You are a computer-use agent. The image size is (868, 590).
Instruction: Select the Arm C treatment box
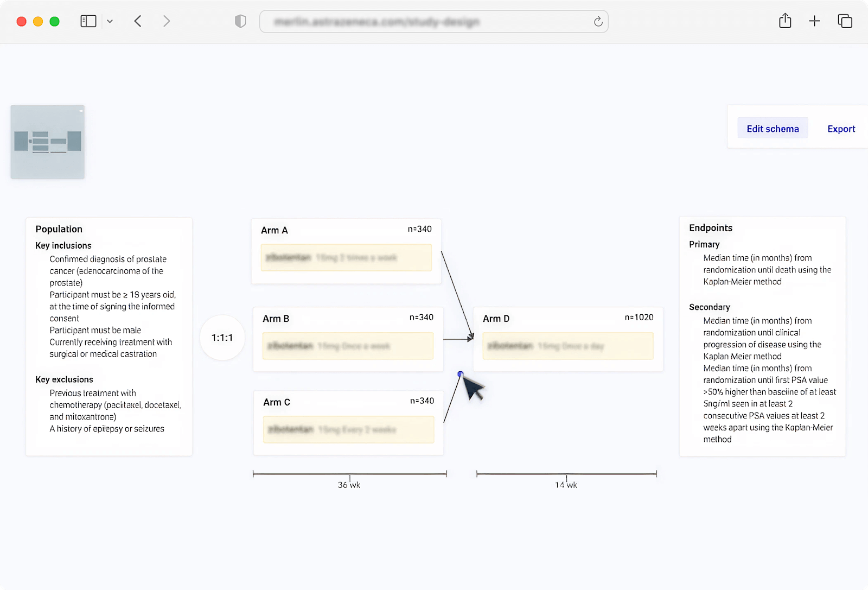(x=348, y=429)
